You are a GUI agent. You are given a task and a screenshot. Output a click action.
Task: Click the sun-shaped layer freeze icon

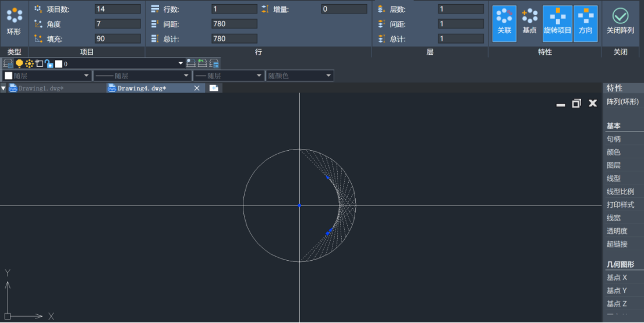point(29,63)
